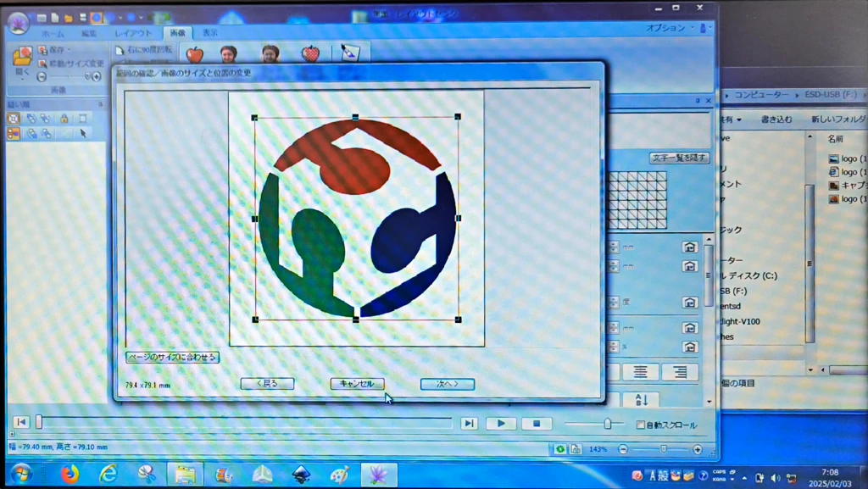The image size is (868, 489).
Task: Open the 表示 View ribbon tab
Action: tap(210, 33)
